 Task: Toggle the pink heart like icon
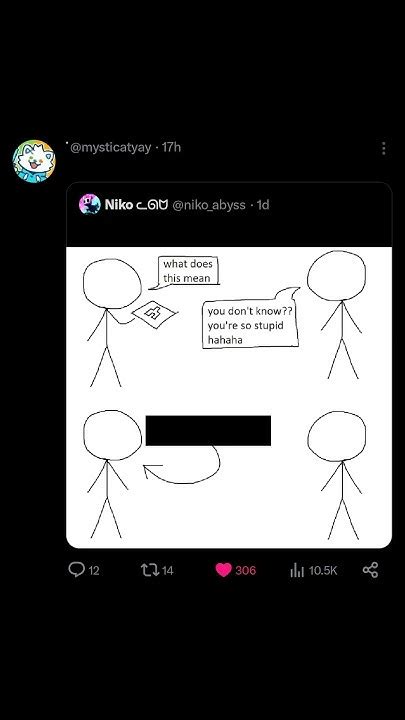(x=224, y=570)
